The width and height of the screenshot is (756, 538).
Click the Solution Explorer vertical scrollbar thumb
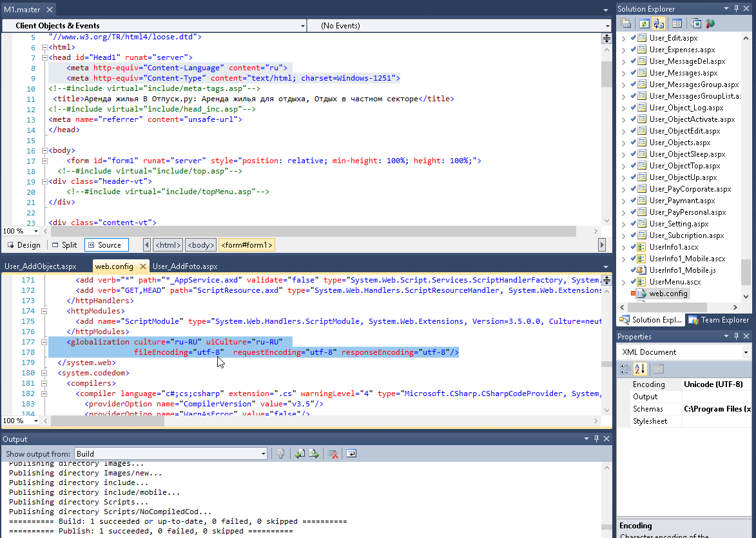click(746, 274)
